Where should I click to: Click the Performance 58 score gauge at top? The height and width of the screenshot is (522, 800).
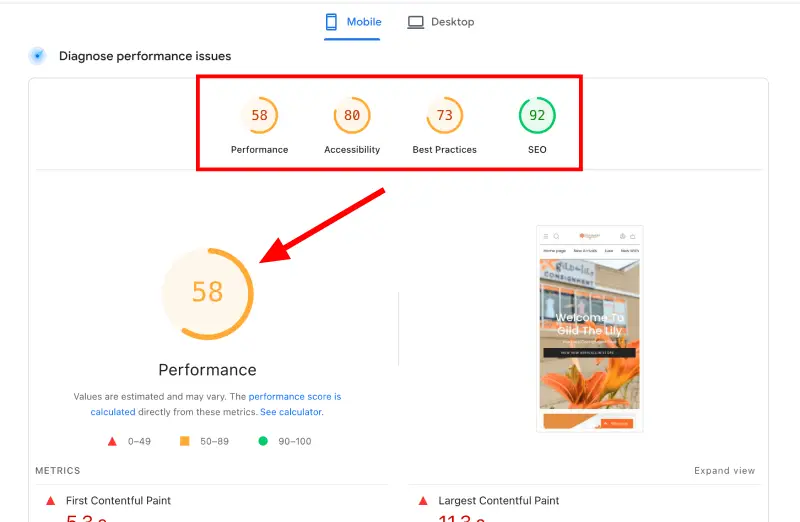click(x=259, y=116)
